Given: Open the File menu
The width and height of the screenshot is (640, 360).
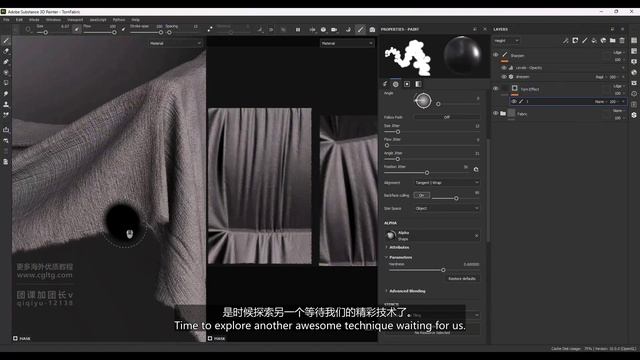Looking at the screenshot, I should coord(7,20).
